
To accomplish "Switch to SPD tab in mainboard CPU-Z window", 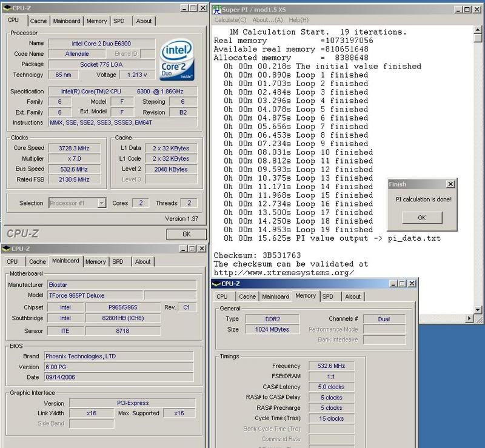I will 118,262.
